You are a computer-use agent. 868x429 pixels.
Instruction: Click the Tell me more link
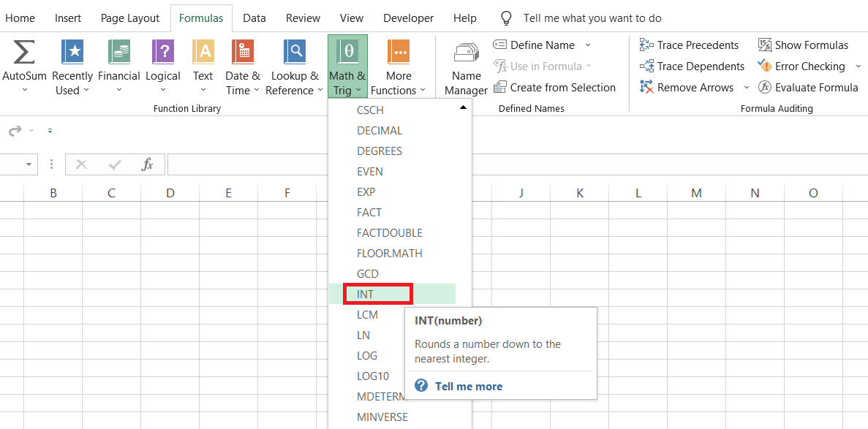(468, 387)
